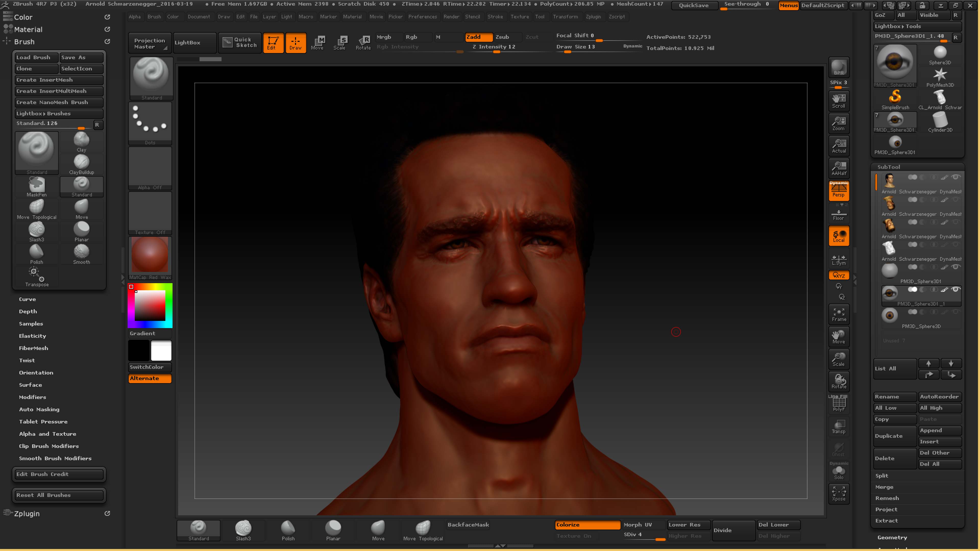Select the ClayBuildup brush
Viewport: 980px width, 551px height.
(x=81, y=164)
